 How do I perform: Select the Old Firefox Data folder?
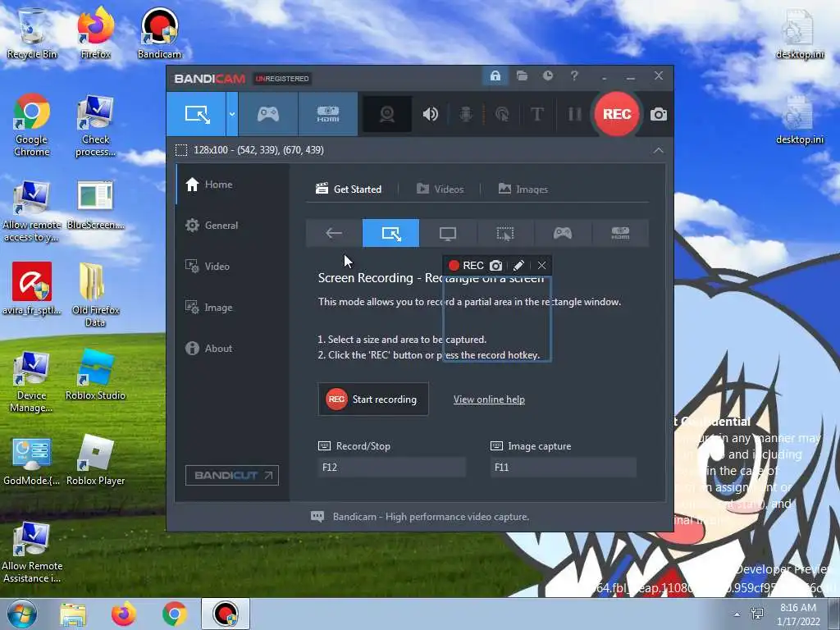95,294
